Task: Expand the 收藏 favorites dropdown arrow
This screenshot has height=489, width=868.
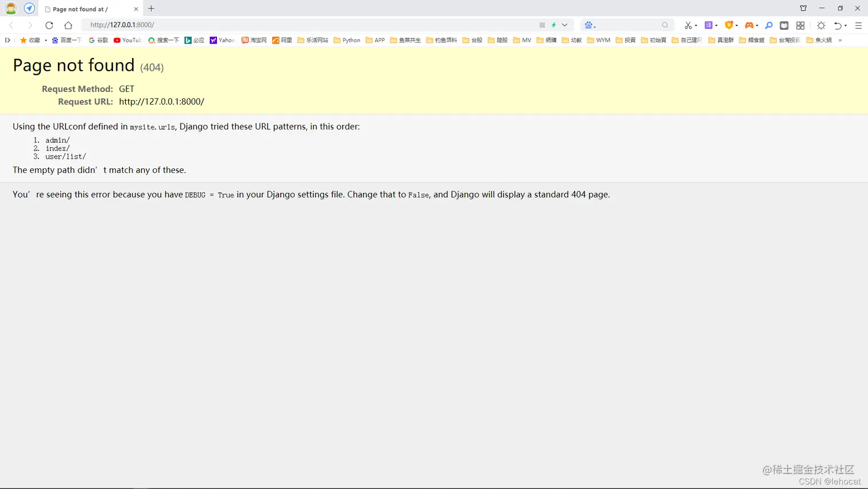Action: pyautogui.click(x=46, y=40)
